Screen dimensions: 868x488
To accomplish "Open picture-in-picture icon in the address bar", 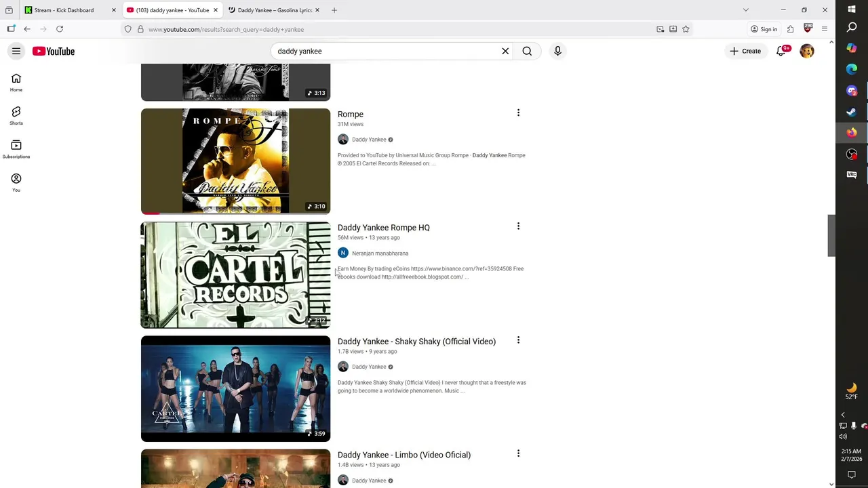I will 660,29.
